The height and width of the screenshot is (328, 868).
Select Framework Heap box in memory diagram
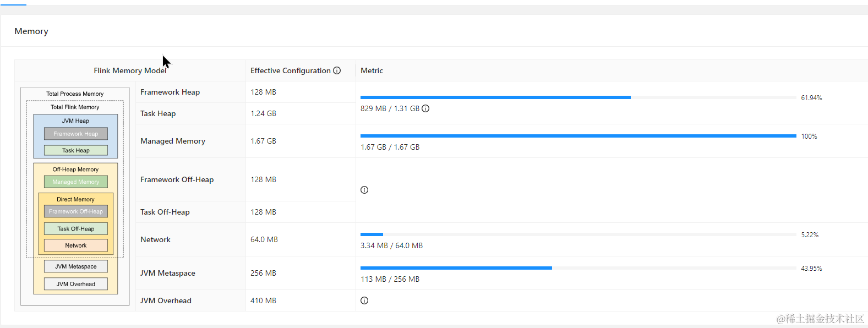(76, 134)
